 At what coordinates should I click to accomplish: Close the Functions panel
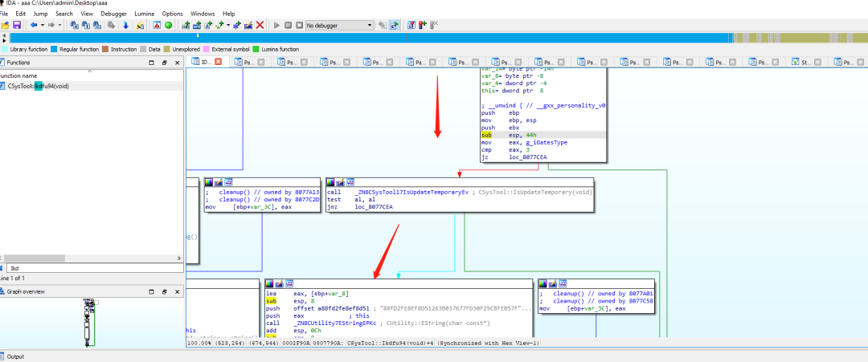click(177, 63)
